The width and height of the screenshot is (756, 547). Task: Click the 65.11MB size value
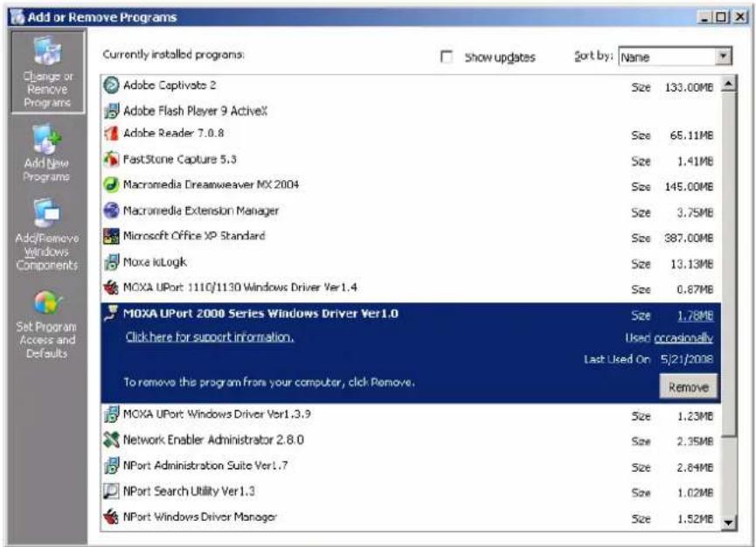(691, 135)
